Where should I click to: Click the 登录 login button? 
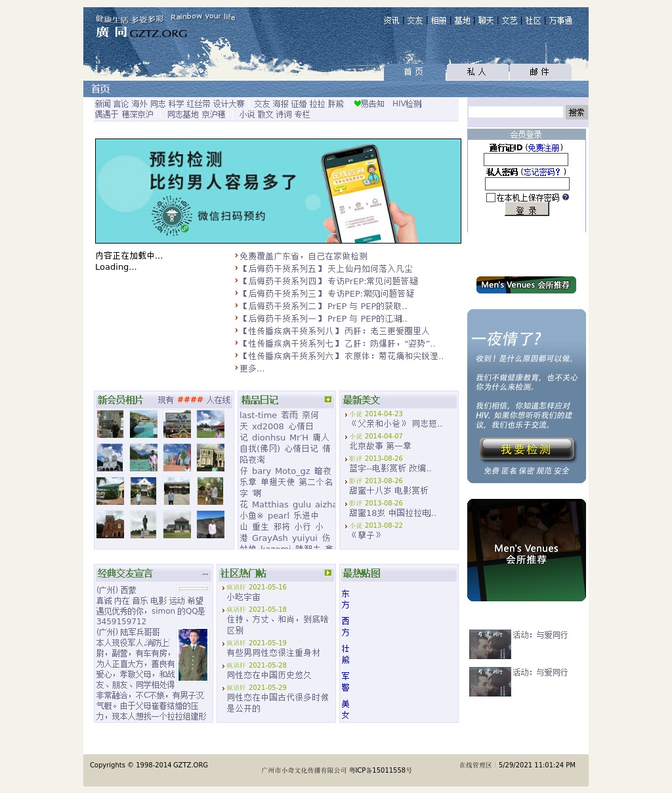coord(526,209)
